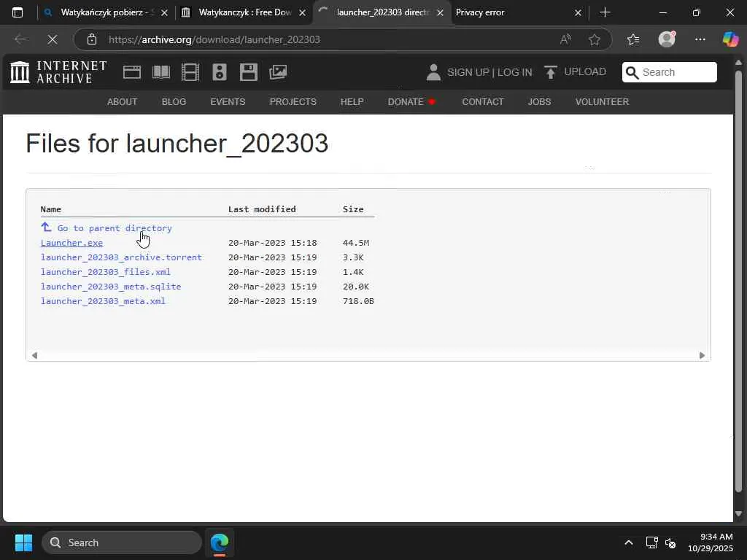
Task: Show hidden icons in system tray
Action: pos(629,542)
